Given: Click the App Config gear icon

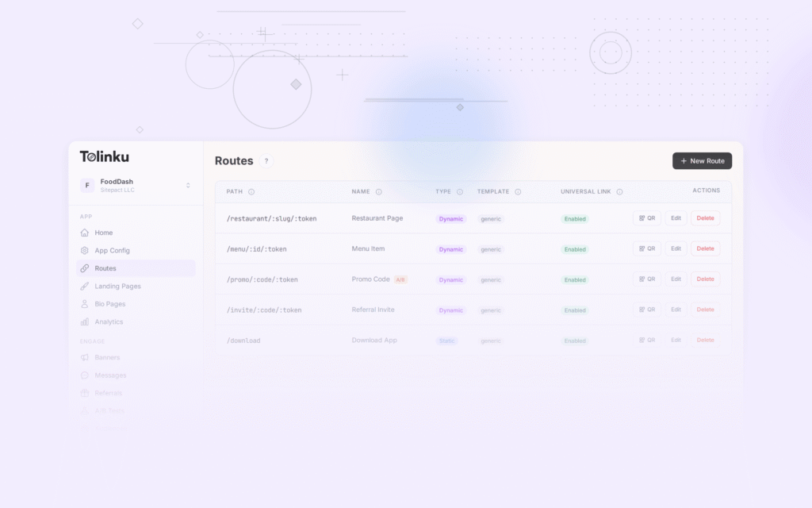Looking at the screenshot, I should (84, 250).
